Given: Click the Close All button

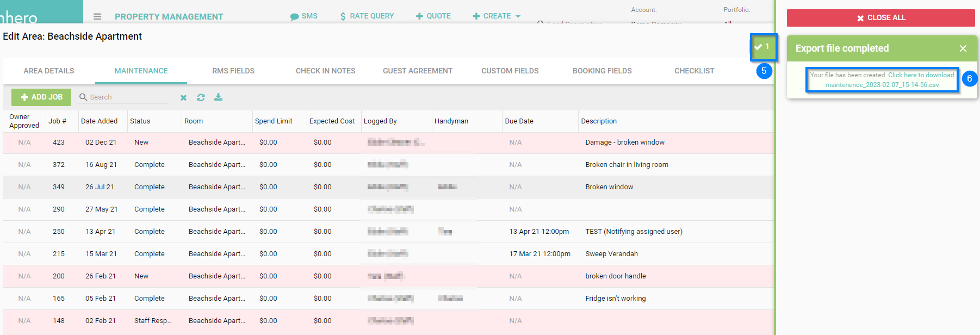Looking at the screenshot, I should pyautogui.click(x=880, y=18).
